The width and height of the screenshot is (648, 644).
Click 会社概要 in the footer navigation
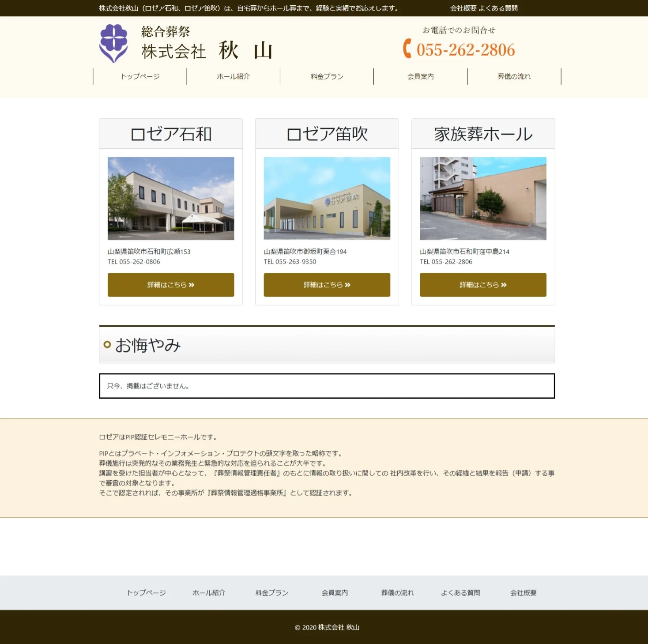pyautogui.click(x=523, y=593)
